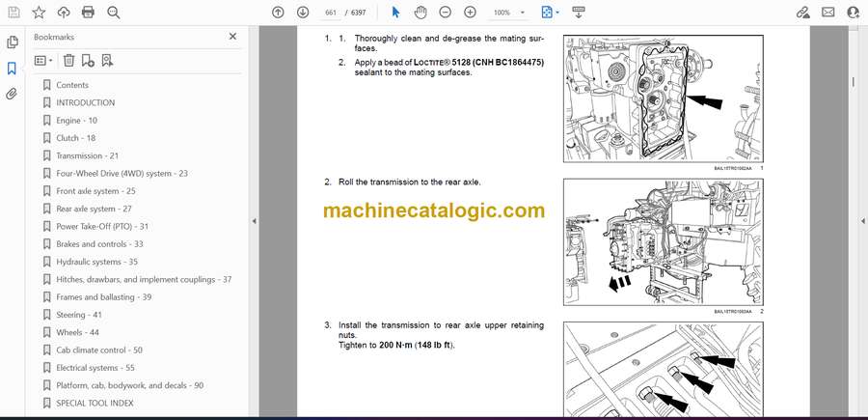The height and width of the screenshot is (420, 868).
Task: Zoom out with the minus button
Action: [x=445, y=13]
